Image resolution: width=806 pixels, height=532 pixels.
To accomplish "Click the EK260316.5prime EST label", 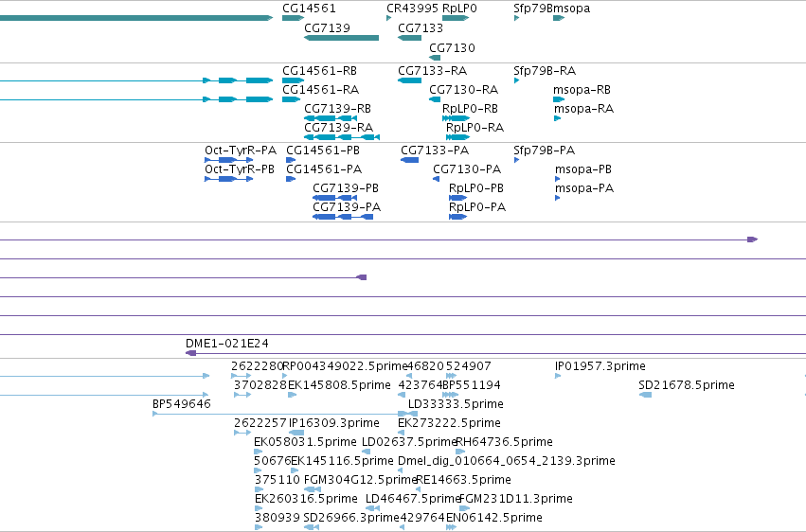I will [306, 499].
